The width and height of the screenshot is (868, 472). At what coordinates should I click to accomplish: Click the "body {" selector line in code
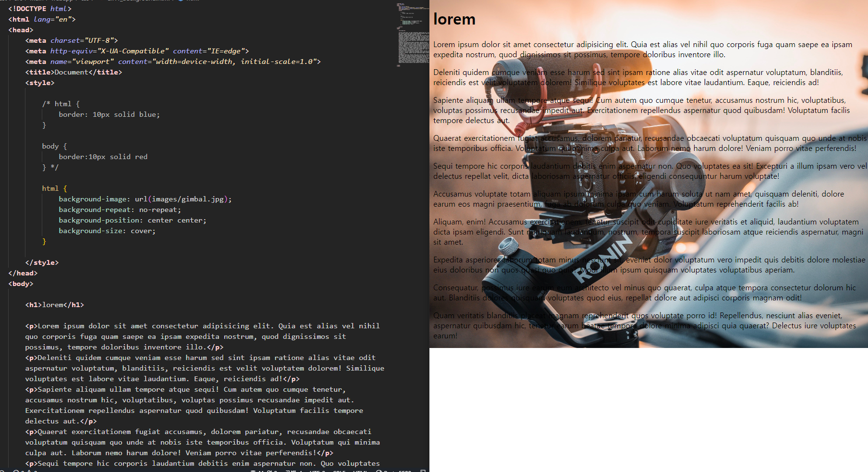(x=54, y=146)
